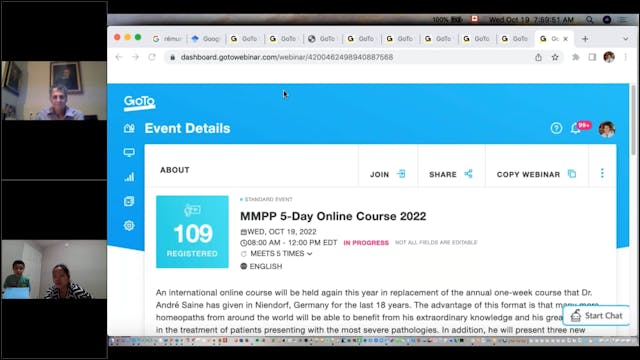
Task: Click the menu bar date and time
Action: [531, 20]
